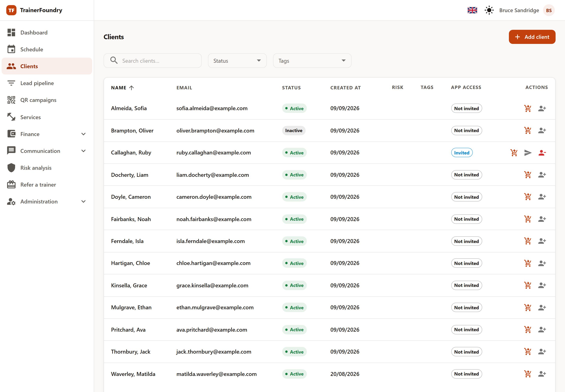Open the cart icon for Callaghan, Ruby
The width and height of the screenshot is (565, 392).
[x=514, y=152]
